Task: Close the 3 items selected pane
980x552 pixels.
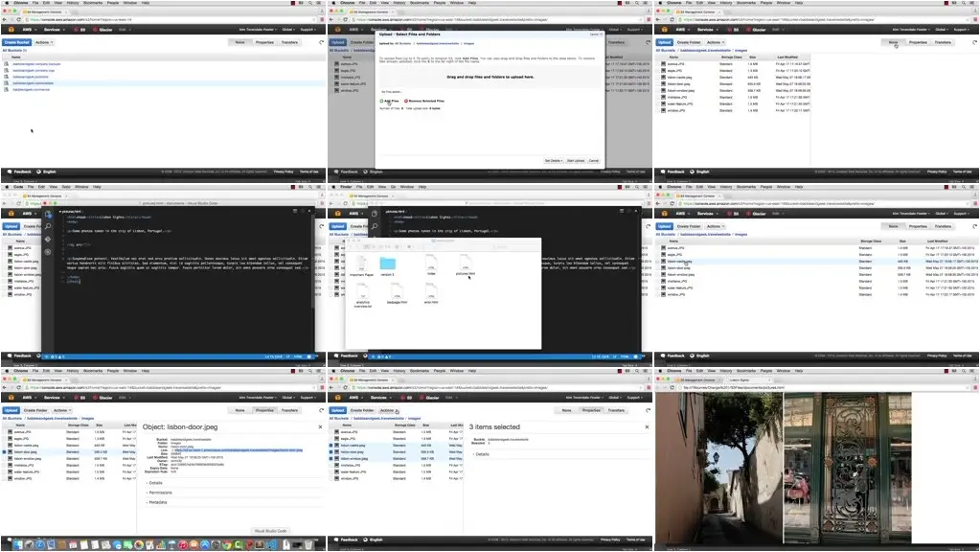Action: point(647,427)
